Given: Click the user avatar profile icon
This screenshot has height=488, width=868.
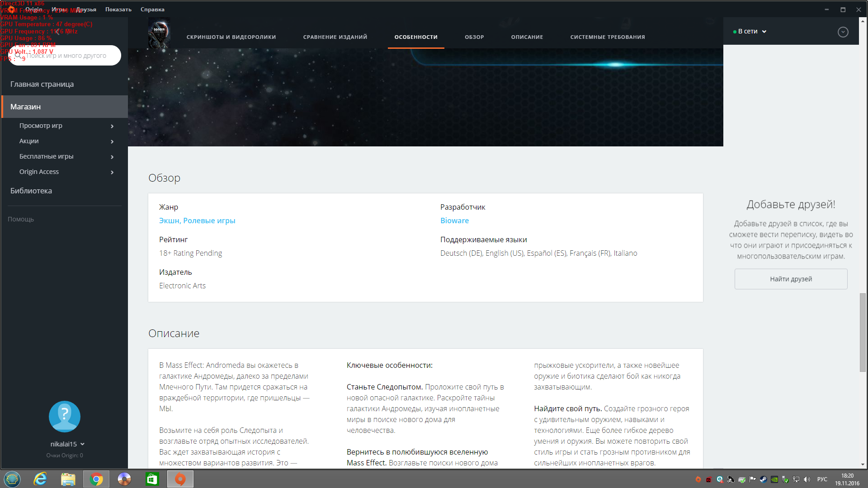Looking at the screenshot, I should pyautogui.click(x=65, y=417).
